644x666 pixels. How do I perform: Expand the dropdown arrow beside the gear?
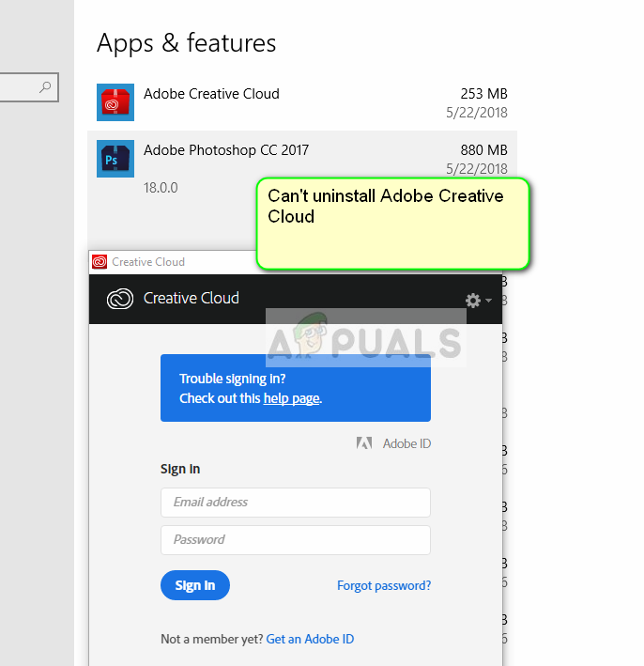(488, 302)
